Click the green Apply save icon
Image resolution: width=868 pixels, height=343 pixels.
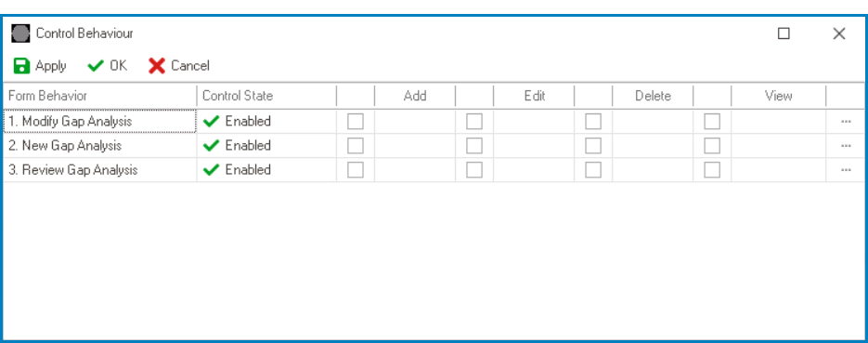(x=21, y=66)
